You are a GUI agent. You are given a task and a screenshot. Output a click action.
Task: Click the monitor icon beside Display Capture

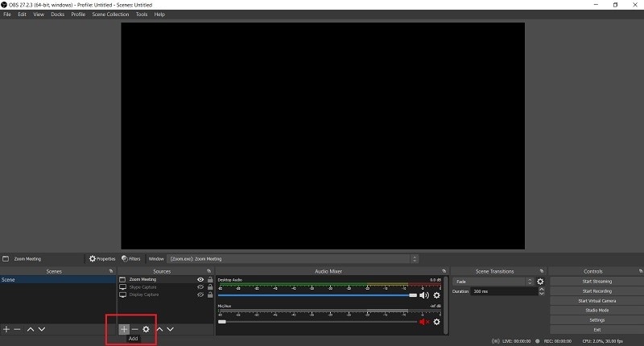pos(122,295)
